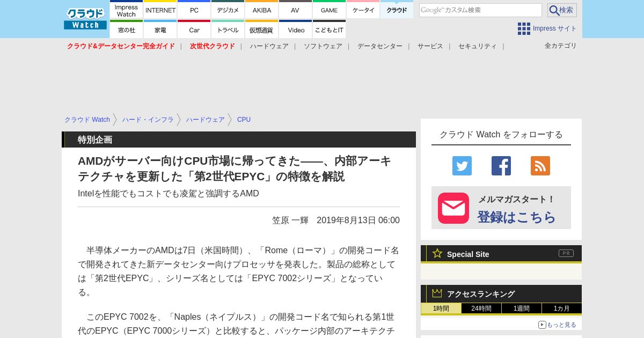
Task: Click the red mail magazine envelope icon
Action: tap(453, 208)
